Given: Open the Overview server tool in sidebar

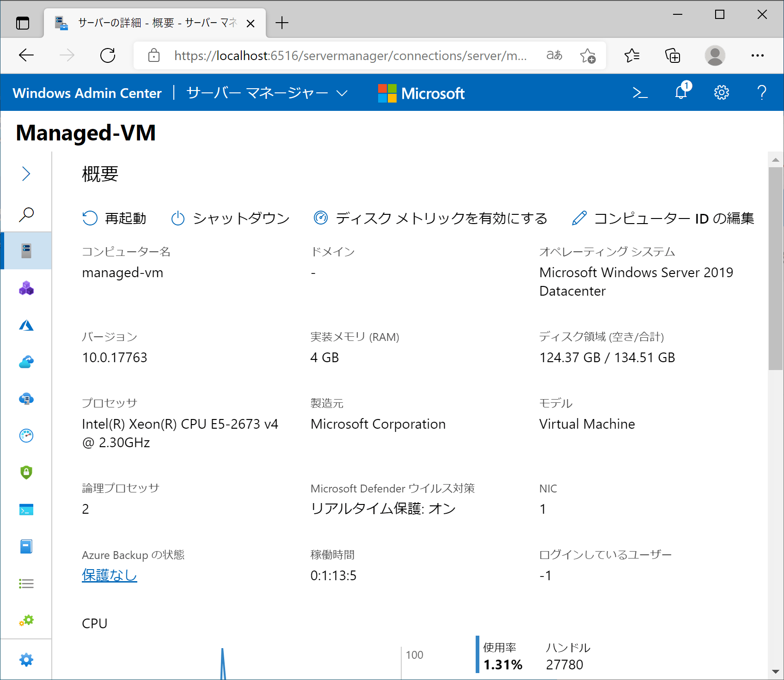Looking at the screenshot, I should tap(26, 251).
